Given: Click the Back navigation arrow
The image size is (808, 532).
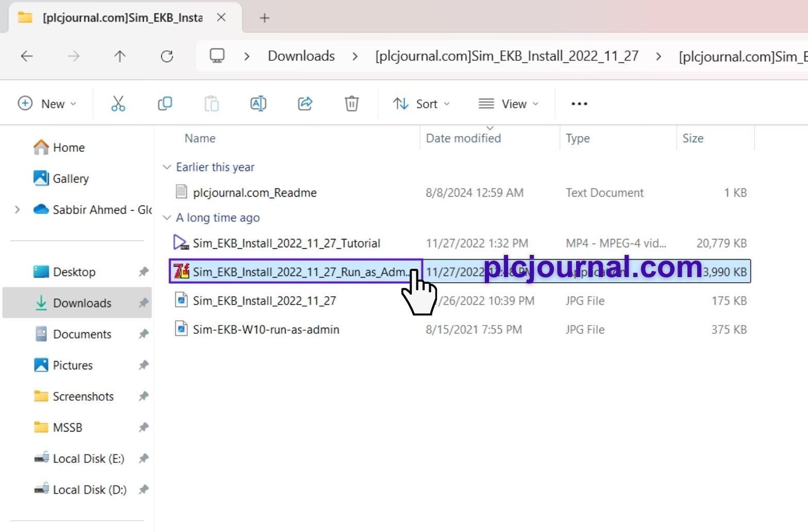Looking at the screenshot, I should (27, 56).
